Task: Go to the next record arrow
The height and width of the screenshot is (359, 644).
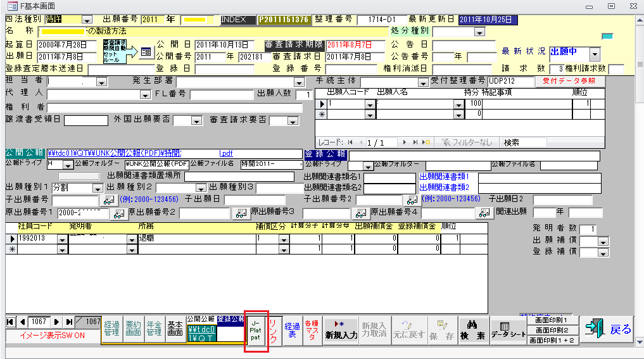Action: (x=56, y=322)
